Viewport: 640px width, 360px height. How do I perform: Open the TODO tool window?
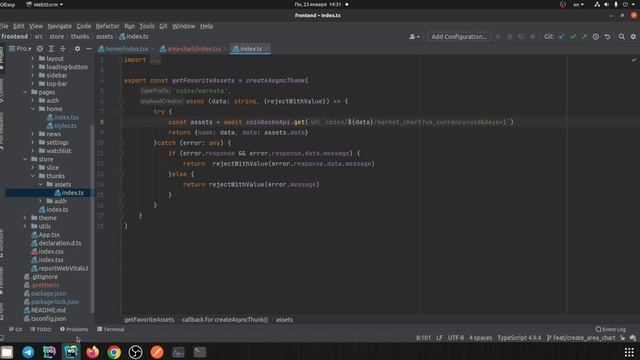click(41, 329)
